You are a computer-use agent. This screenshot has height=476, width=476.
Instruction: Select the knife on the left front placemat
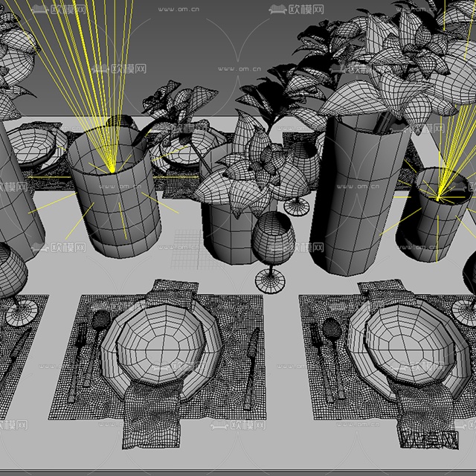(251, 369)
